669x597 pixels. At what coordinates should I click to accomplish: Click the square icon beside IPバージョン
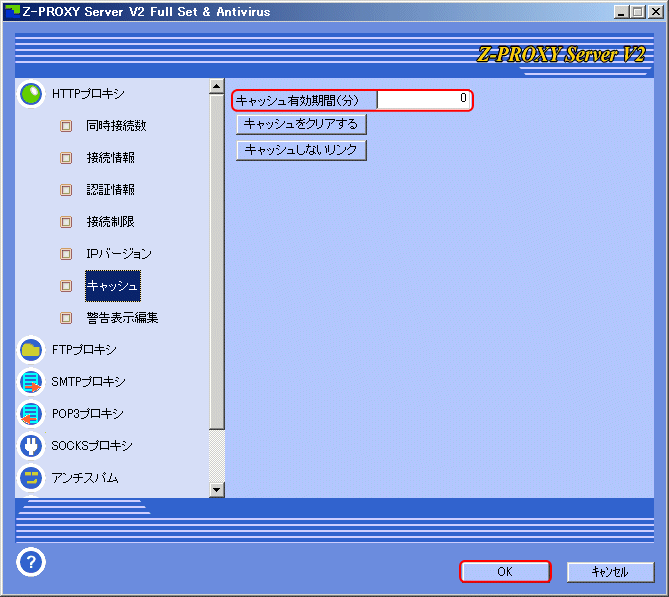tap(66, 254)
